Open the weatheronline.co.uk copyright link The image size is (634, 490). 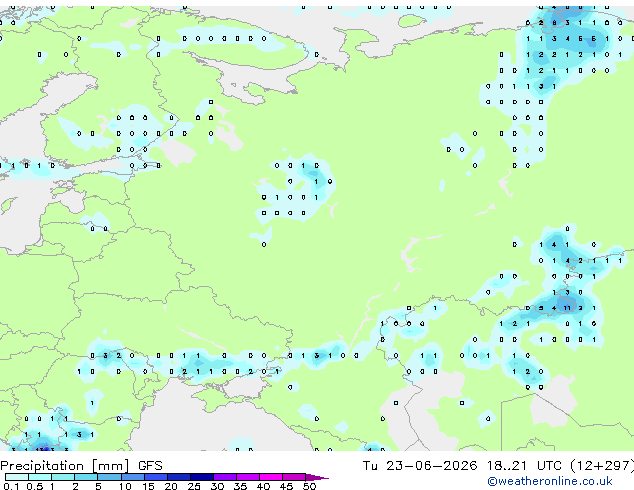click(549, 481)
